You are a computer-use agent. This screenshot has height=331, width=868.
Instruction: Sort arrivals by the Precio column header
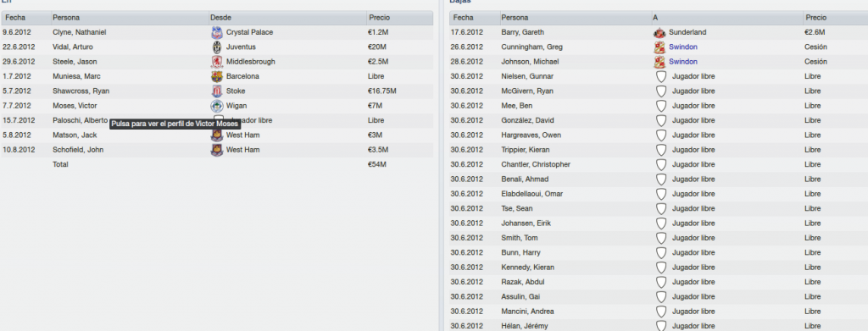coord(400,18)
